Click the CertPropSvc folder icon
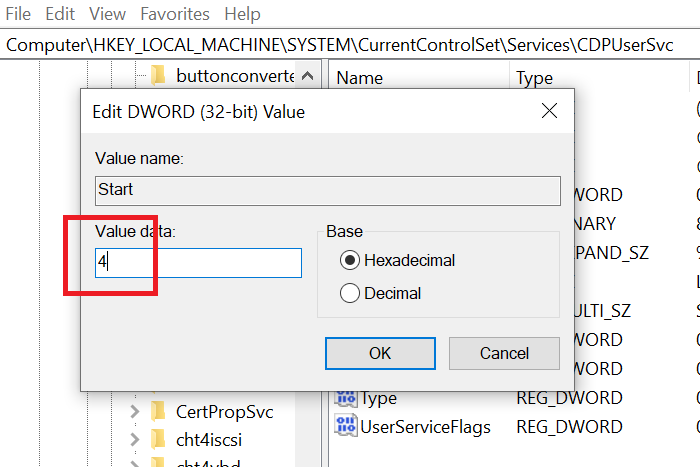The image size is (700, 467). point(158,411)
